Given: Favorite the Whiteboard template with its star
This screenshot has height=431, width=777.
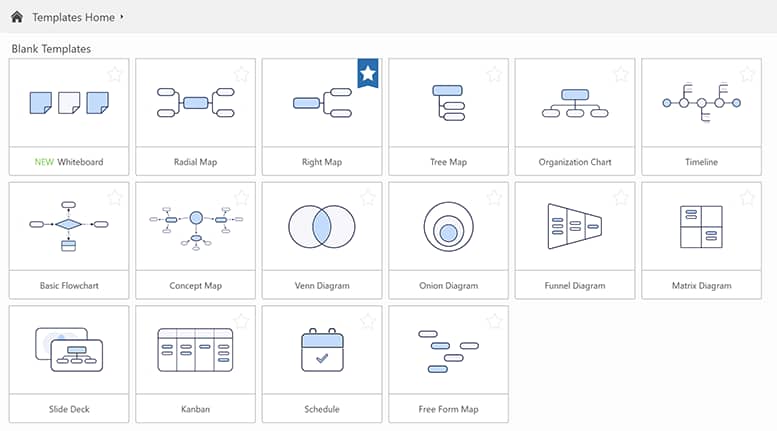Looking at the screenshot, I should point(115,74).
